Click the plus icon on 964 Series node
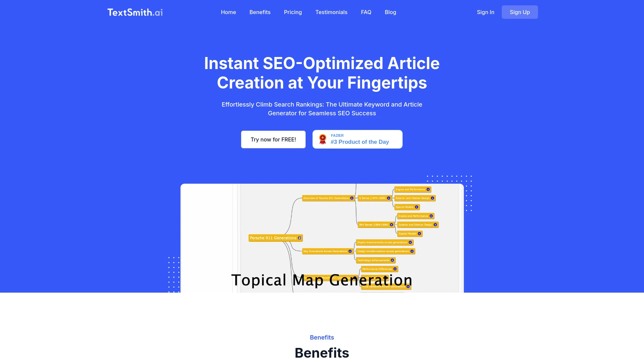 click(391, 225)
